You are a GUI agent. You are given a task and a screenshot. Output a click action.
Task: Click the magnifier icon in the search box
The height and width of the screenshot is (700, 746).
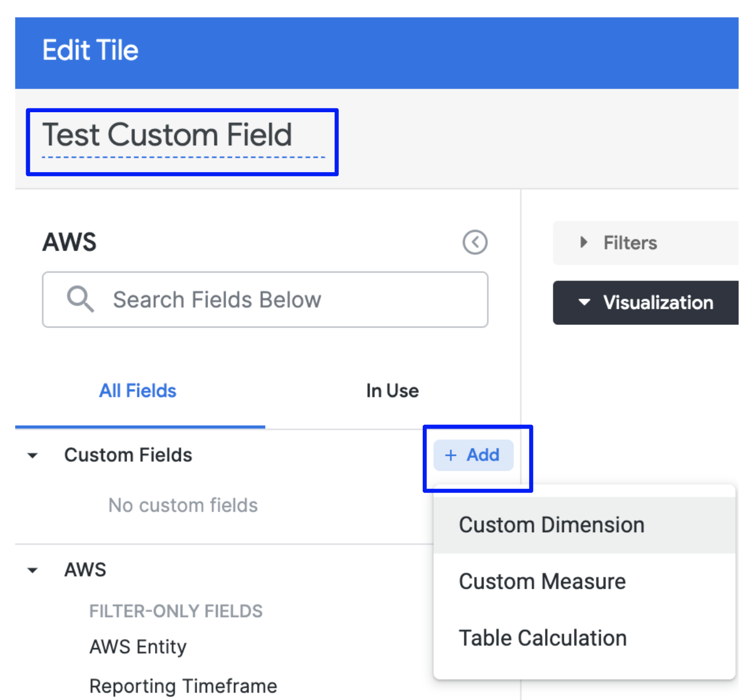click(x=80, y=299)
